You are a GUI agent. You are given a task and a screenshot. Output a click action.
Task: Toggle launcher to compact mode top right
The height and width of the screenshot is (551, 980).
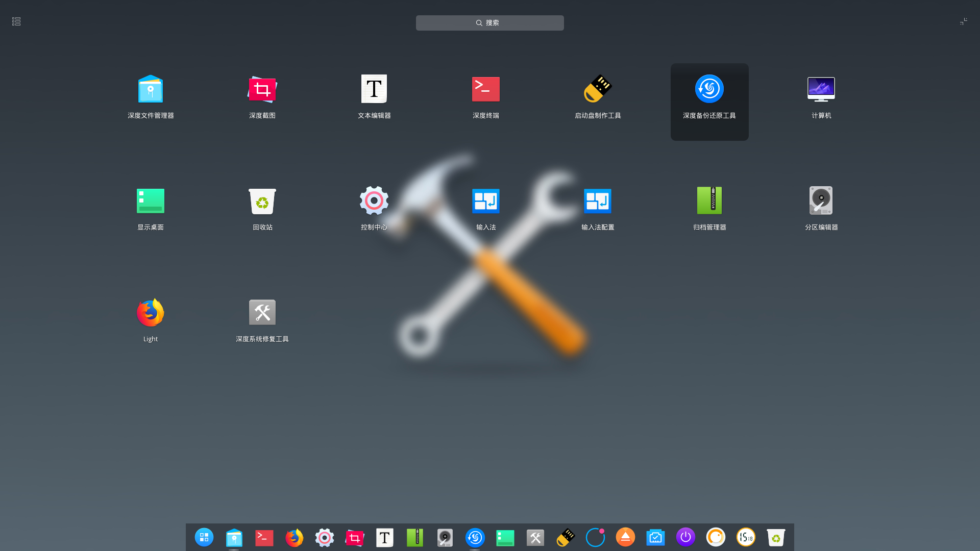(x=964, y=21)
